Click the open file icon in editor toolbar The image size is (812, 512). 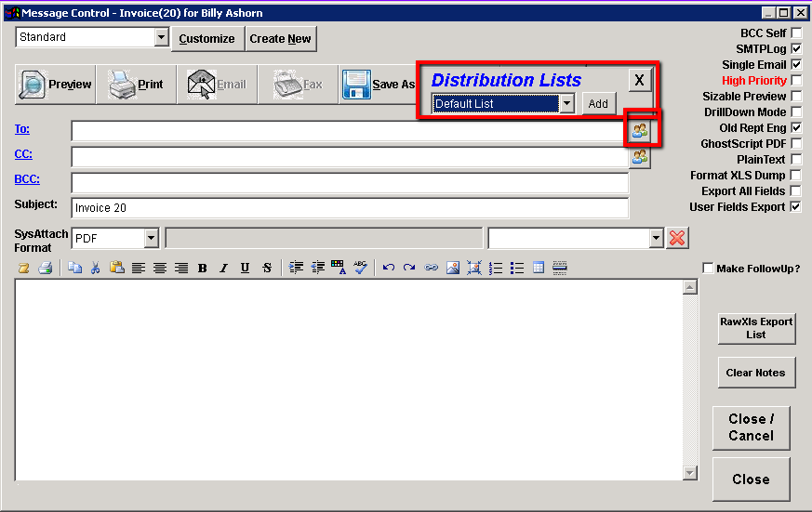tap(24, 268)
